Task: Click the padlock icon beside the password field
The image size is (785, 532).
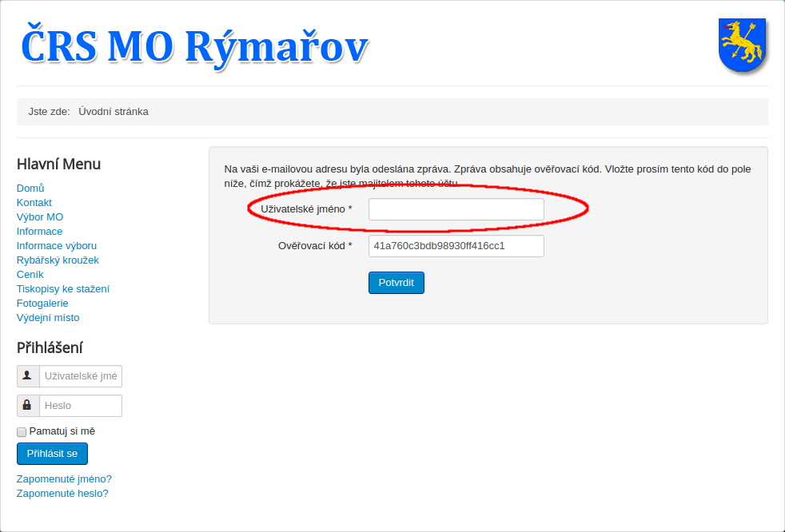Action: point(28,406)
